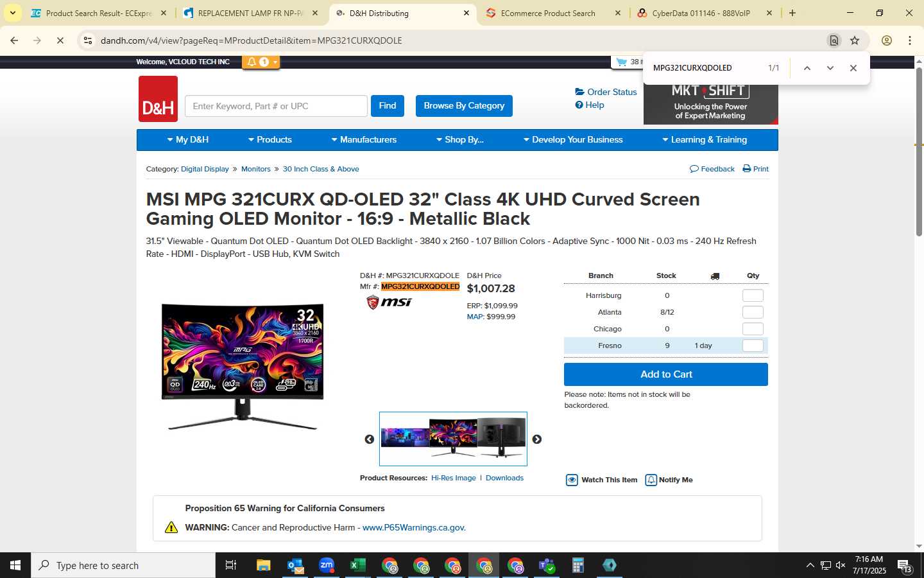The image size is (924, 578).
Task: Bookmark this page with star icon
Action: [x=855, y=40]
